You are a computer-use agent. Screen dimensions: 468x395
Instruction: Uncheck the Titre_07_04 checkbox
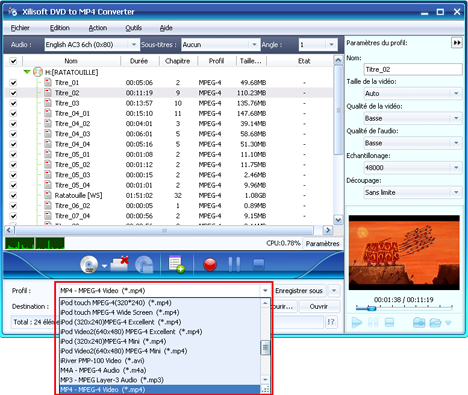13,216
